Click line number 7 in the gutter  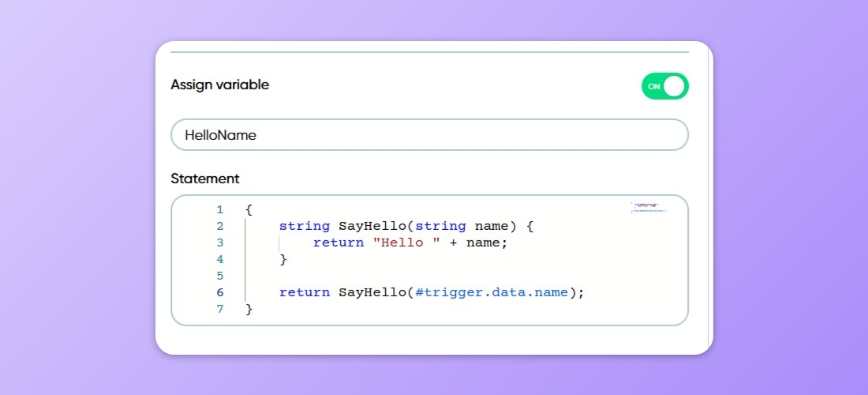pyautogui.click(x=219, y=310)
